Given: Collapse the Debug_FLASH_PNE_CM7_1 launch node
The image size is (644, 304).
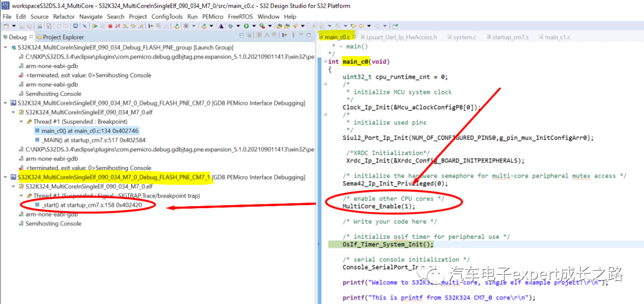Looking at the screenshot, I should (5, 177).
